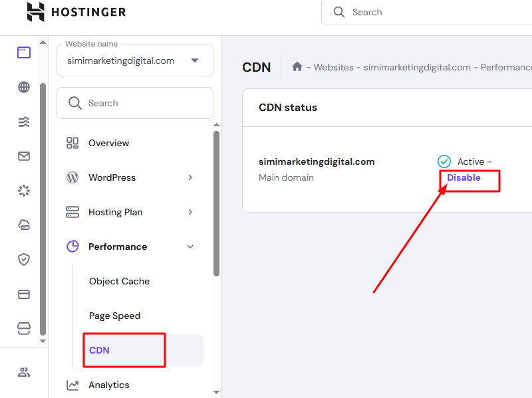Click the sidebar menu scrollbar thumb
The width and height of the screenshot is (532, 398).
click(217, 204)
